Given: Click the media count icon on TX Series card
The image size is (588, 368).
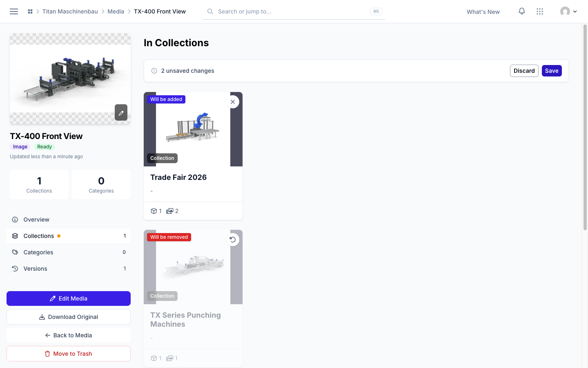Looking at the screenshot, I should click(x=170, y=358).
